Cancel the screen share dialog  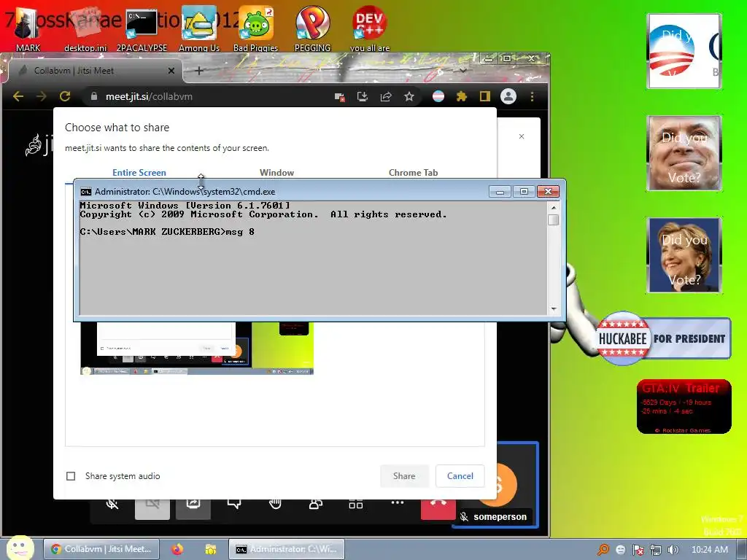(460, 475)
